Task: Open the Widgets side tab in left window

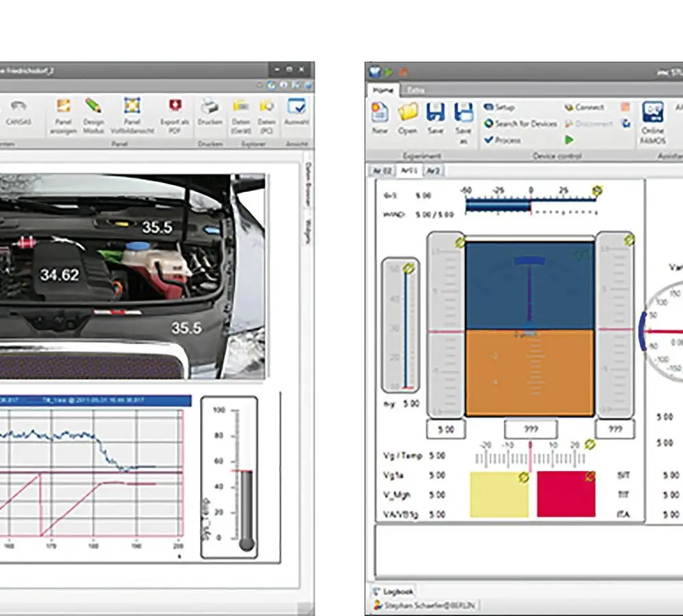Action: point(308,230)
